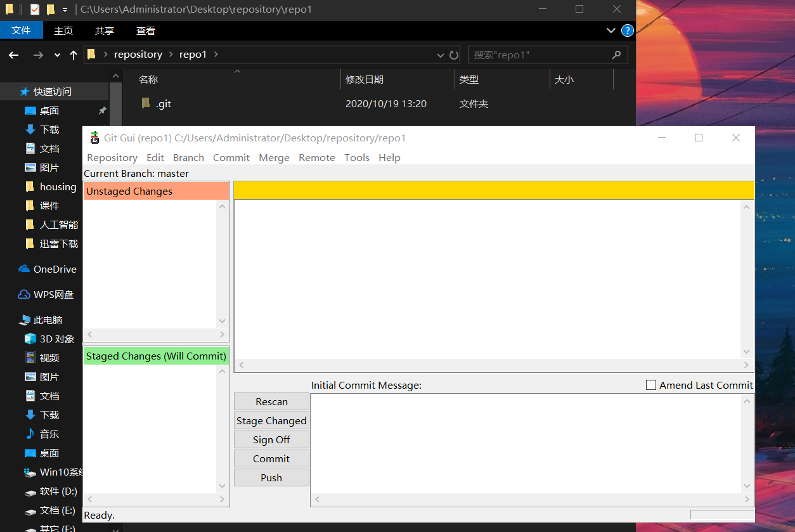
Task: Open the Branch menu in Git Gui
Action: [x=188, y=157]
